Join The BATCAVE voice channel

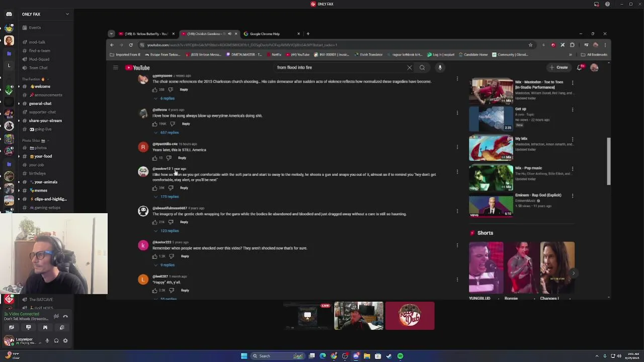(x=41, y=300)
